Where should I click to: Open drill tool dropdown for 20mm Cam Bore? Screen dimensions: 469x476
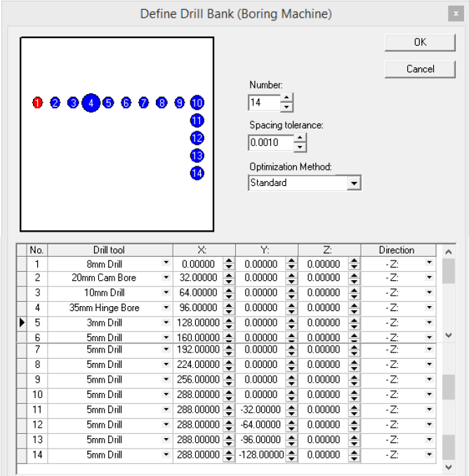[x=166, y=278]
